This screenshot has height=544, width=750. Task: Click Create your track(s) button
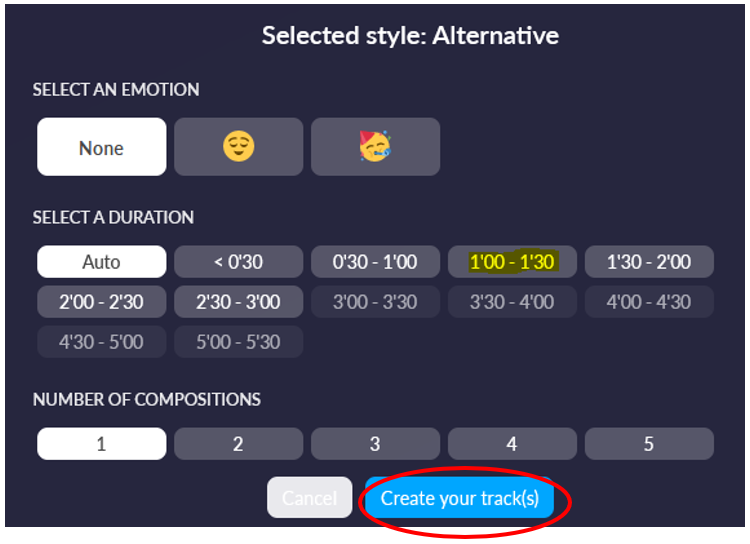(459, 498)
